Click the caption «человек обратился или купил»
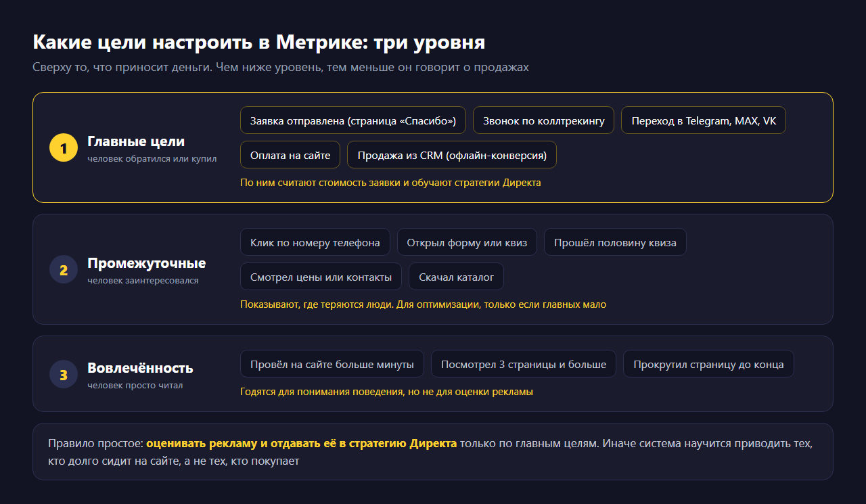866x504 pixels. click(152, 158)
